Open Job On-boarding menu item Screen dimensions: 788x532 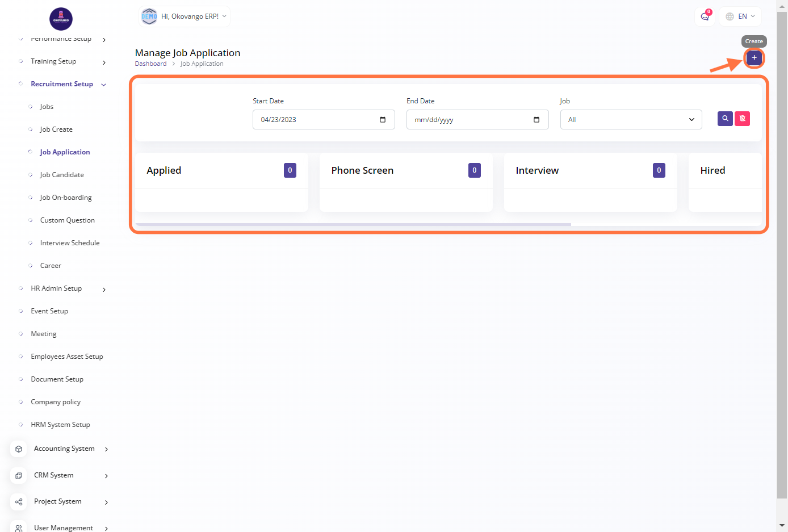[x=66, y=198]
